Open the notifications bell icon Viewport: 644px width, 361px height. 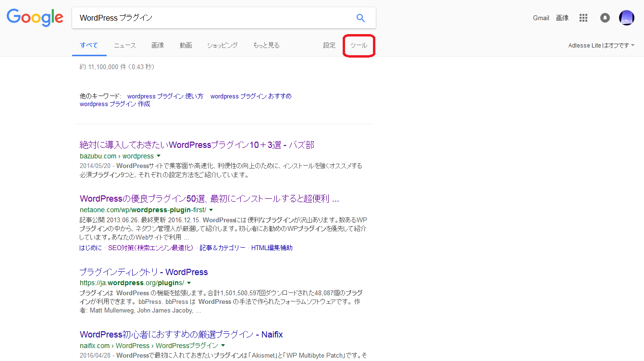tap(605, 18)
